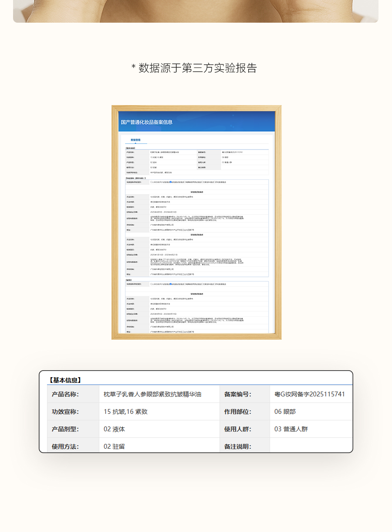
Task: Check 人体功效评价试验简述 in the 紧致 section
Action: [x=151, y=284]
